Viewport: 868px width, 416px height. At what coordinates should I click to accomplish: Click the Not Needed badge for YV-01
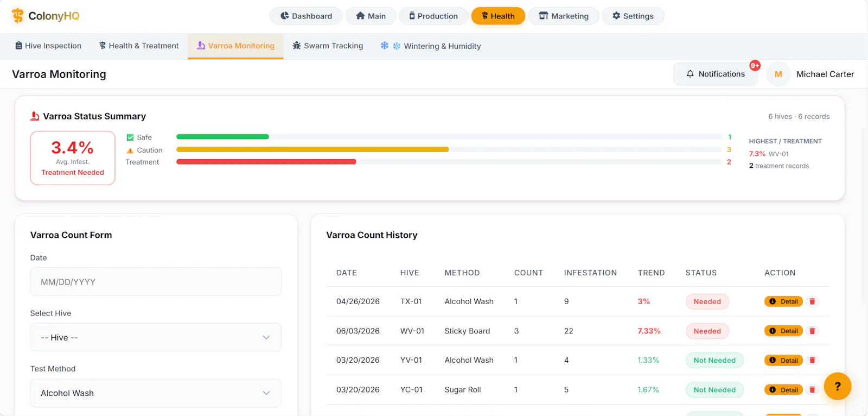(x=714, y=360)
